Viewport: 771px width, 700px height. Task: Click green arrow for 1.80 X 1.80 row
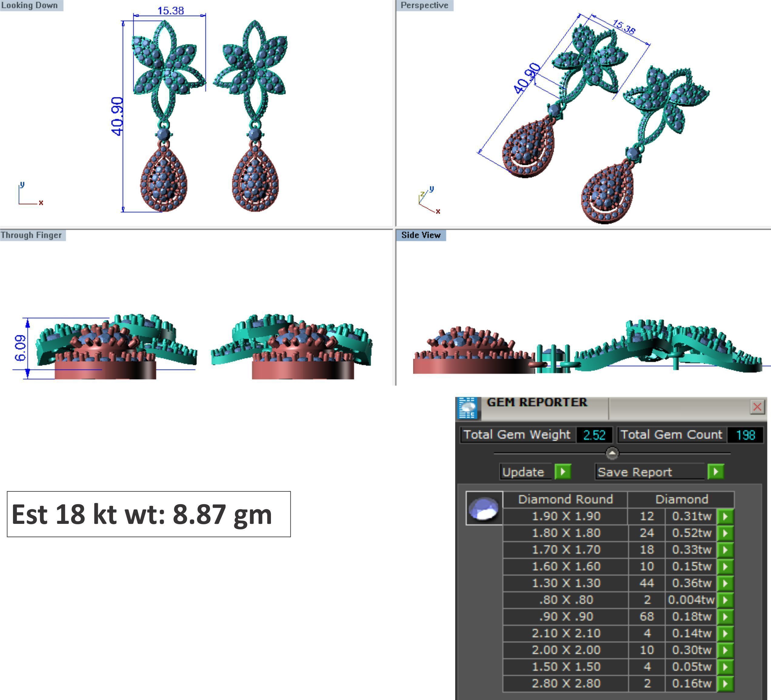725,533
